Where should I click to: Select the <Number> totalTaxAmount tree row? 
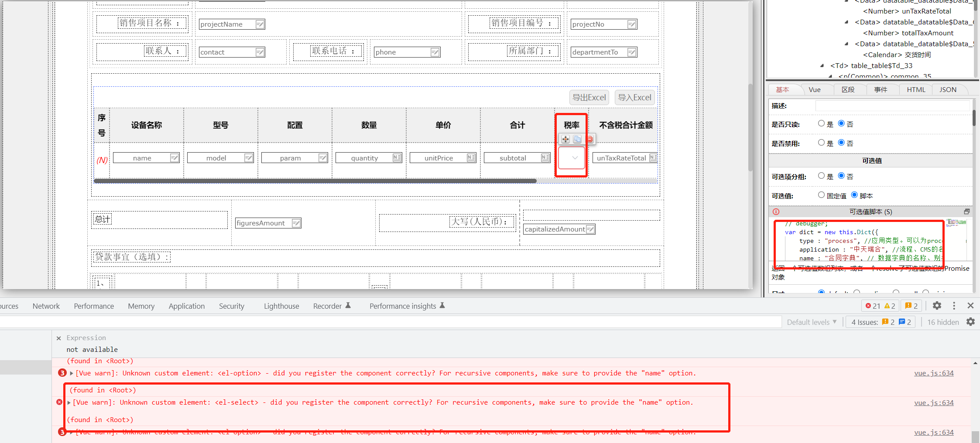908,33
